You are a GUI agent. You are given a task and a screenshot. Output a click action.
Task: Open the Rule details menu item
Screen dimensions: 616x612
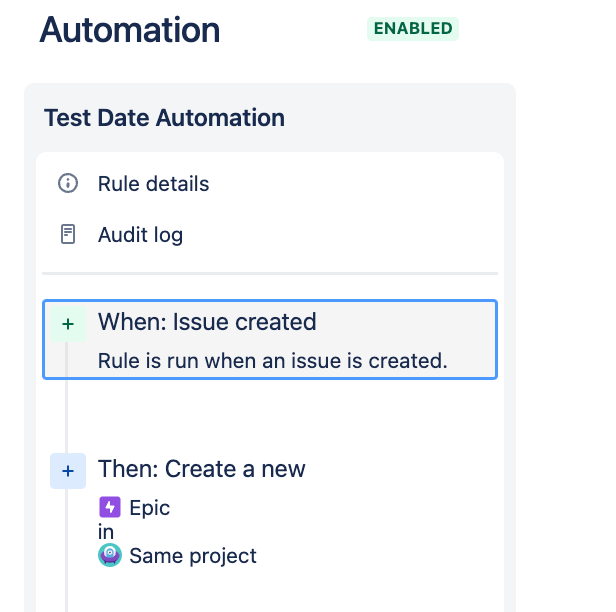[x=153, y=184]
